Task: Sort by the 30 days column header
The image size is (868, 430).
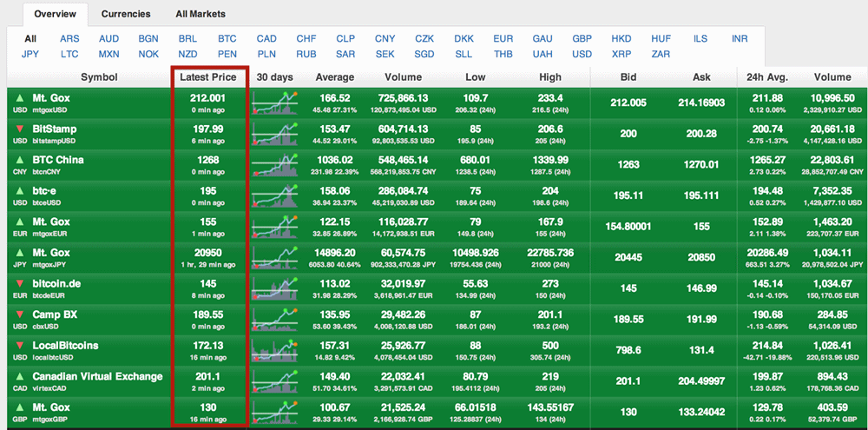Action: coord(275,77)
